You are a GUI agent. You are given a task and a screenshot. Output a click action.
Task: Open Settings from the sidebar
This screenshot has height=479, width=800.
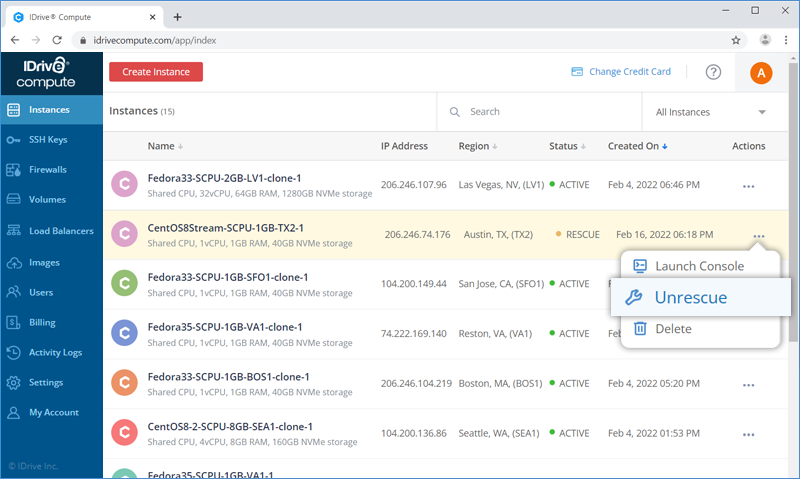[x=51, y=383]
